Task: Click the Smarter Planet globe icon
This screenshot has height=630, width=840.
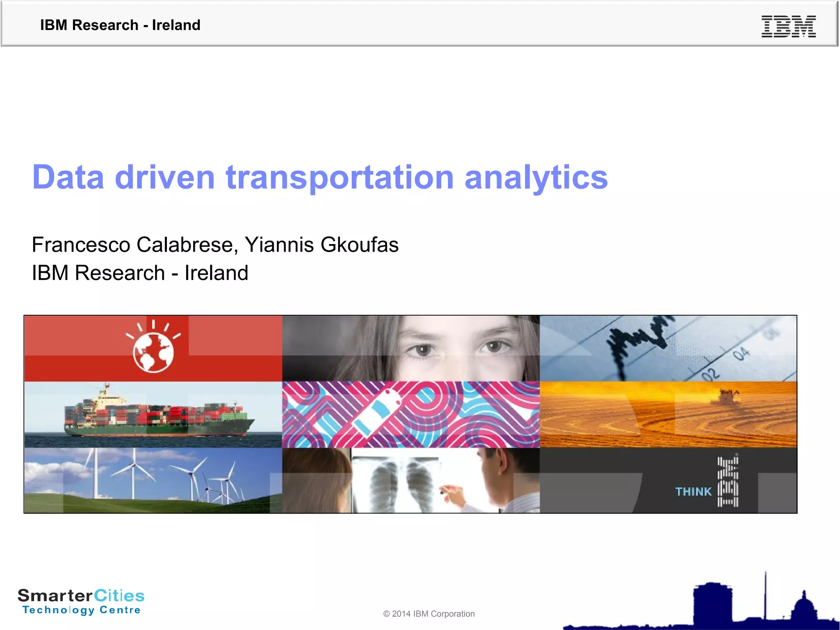Action: pos(153,351)
